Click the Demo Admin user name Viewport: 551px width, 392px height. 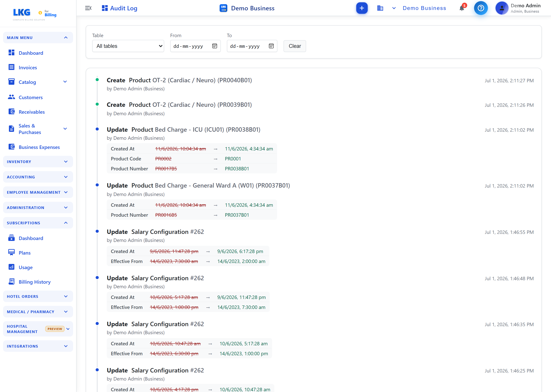point(525,6)
